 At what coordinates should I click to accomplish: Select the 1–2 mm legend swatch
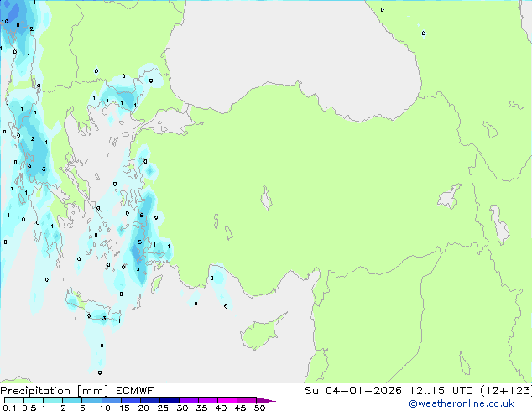point(53,400)
